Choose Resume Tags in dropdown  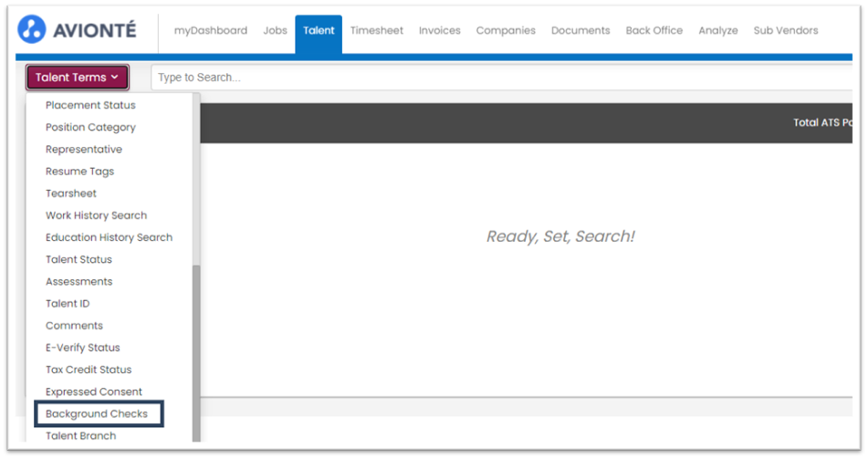tap(79, 172)
